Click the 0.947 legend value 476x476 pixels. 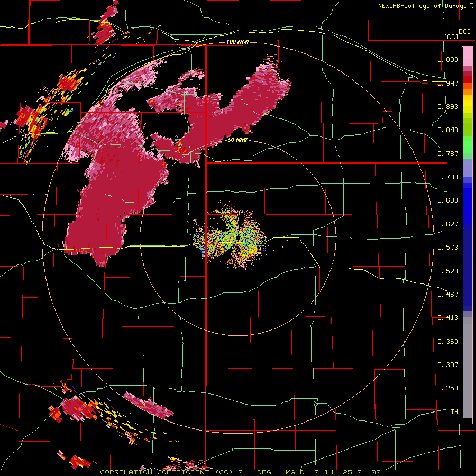coord(448,83)
